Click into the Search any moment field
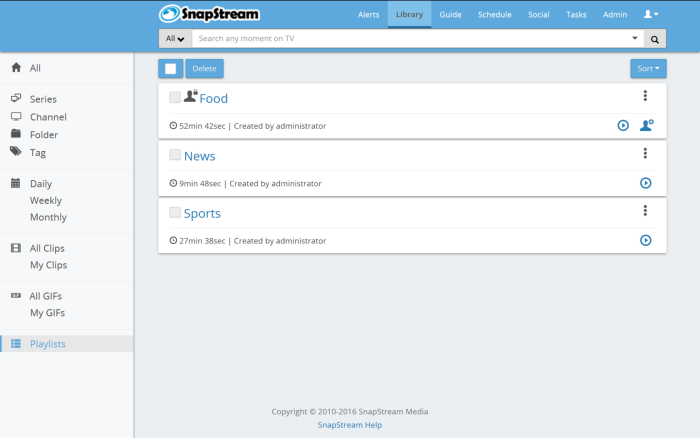This screenshot has height=438, width=700. tap(410, 39)
